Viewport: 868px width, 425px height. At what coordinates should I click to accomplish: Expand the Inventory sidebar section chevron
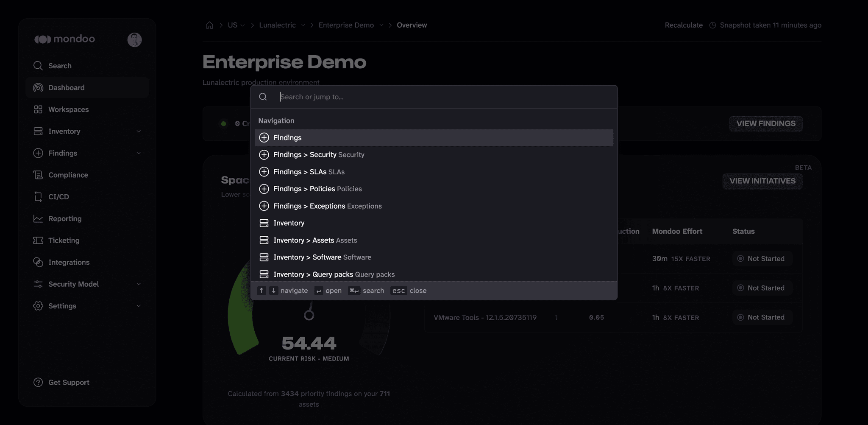click(139, 131)
